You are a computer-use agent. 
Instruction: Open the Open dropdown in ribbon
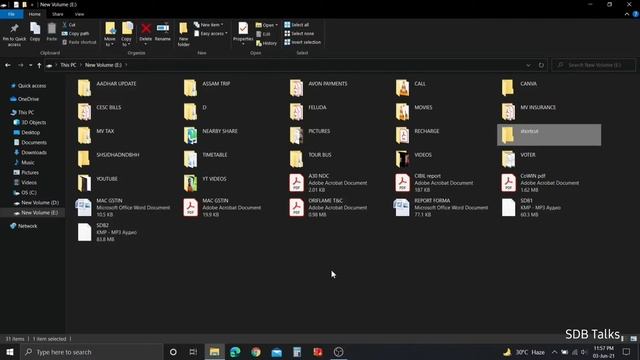(x=267, y=25)
